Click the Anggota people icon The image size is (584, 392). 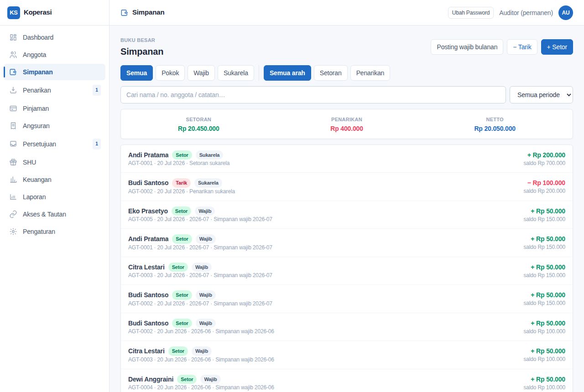13,55
